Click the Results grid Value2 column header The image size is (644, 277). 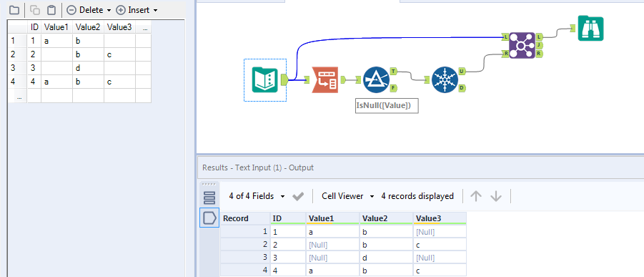(x=386, y=218)
